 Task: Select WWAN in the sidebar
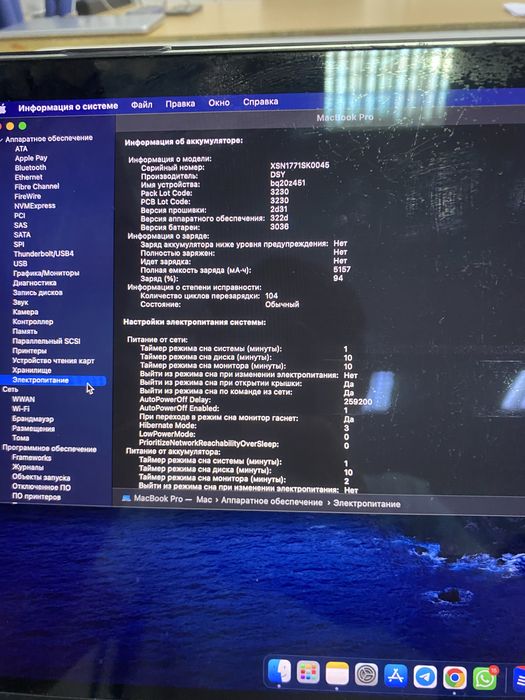point(23,400)
